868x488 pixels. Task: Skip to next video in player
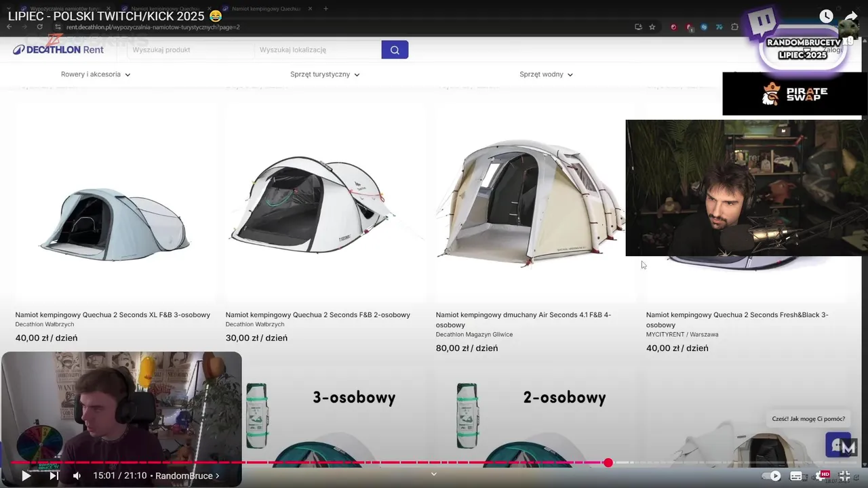54,476
